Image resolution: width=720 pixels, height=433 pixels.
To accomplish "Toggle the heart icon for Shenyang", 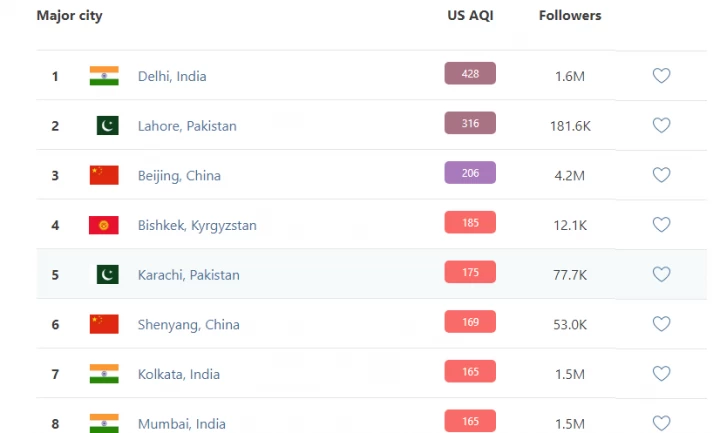I will click(661, 324).
